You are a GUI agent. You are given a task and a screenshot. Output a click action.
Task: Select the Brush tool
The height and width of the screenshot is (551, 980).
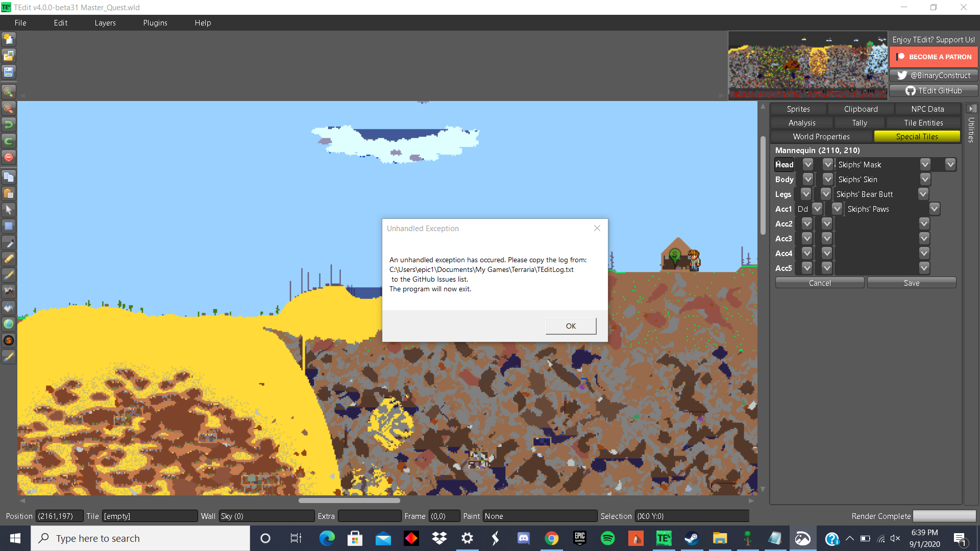(8, 275)
